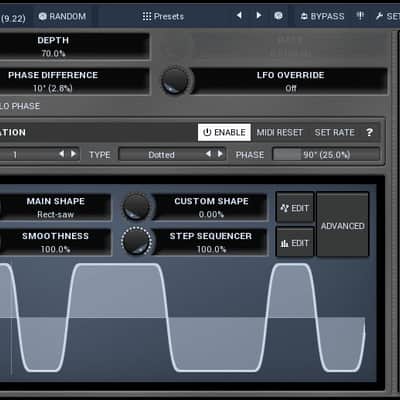Click the MAIN SHAPE Rect-saw field
Viewport: 400px width, 400px height.
pyautogui.click(x=55, y=207)
